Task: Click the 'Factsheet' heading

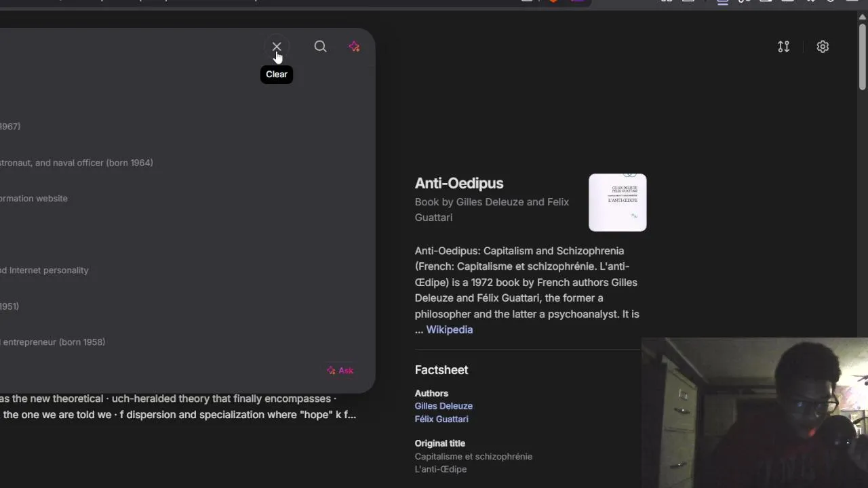Action: pos(441,370)
